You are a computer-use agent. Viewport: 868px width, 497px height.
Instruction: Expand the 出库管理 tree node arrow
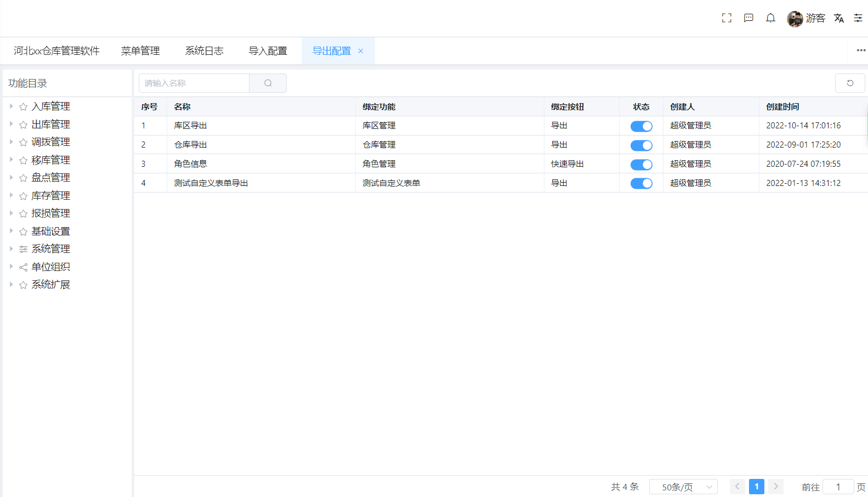point(11,124)
